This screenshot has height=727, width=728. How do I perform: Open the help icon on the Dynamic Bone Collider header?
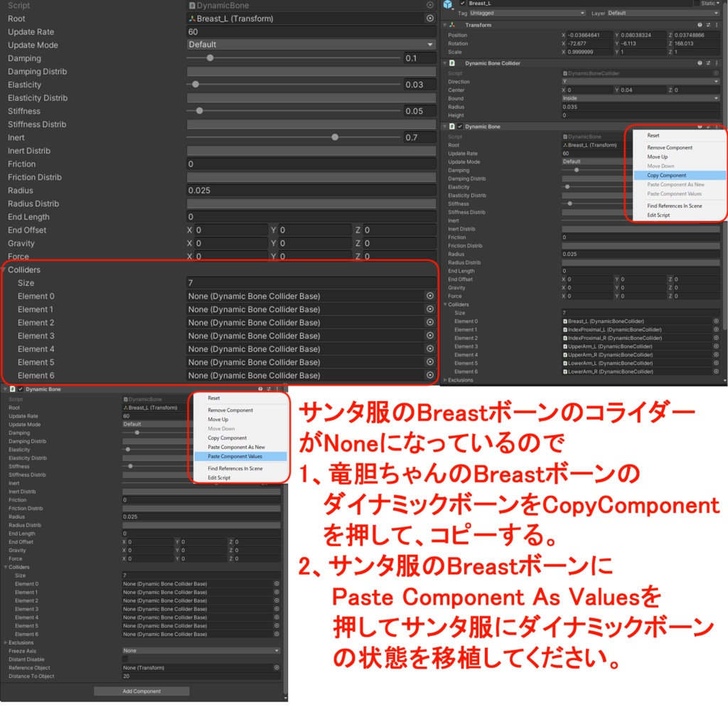(700, 63)
